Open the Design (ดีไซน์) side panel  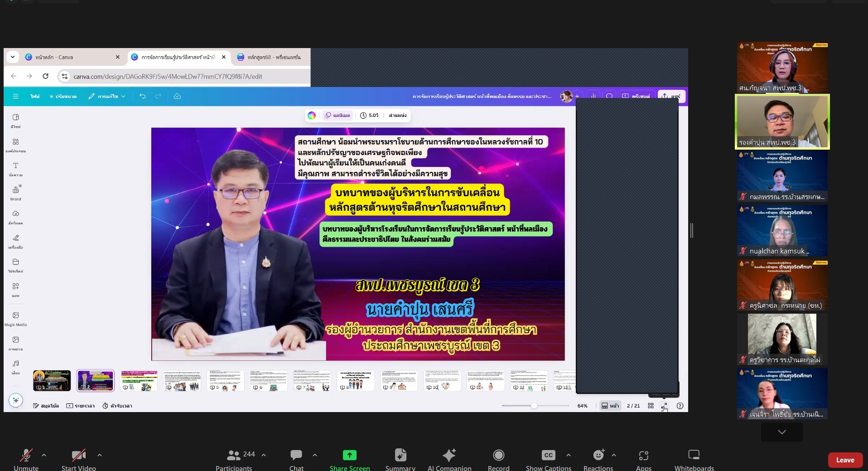pos(15,121)
